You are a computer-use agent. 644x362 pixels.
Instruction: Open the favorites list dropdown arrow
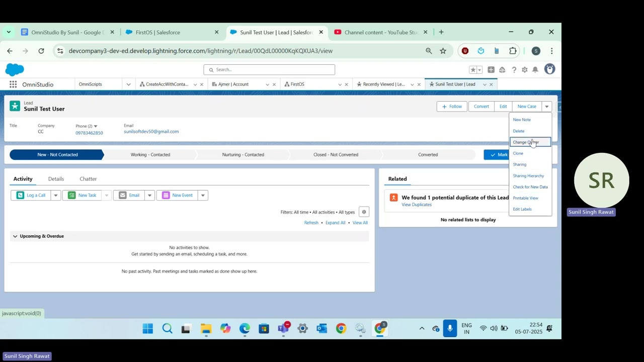click(479, 70)
